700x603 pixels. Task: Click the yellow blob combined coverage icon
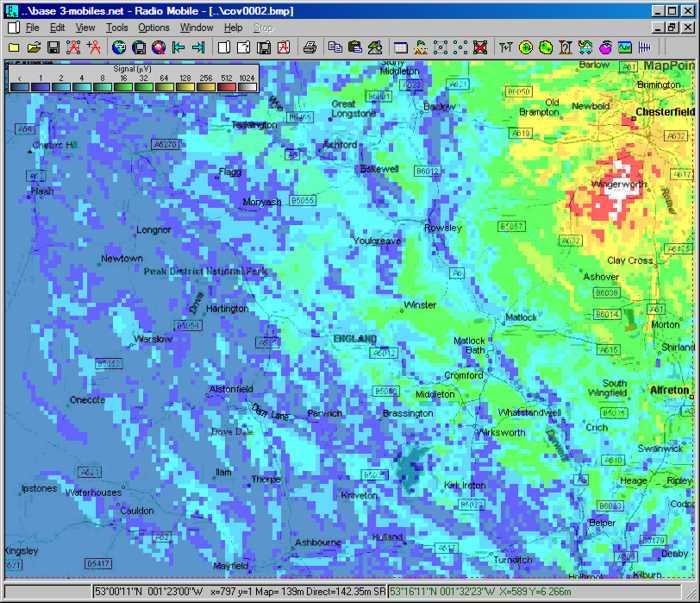(546, 47)
